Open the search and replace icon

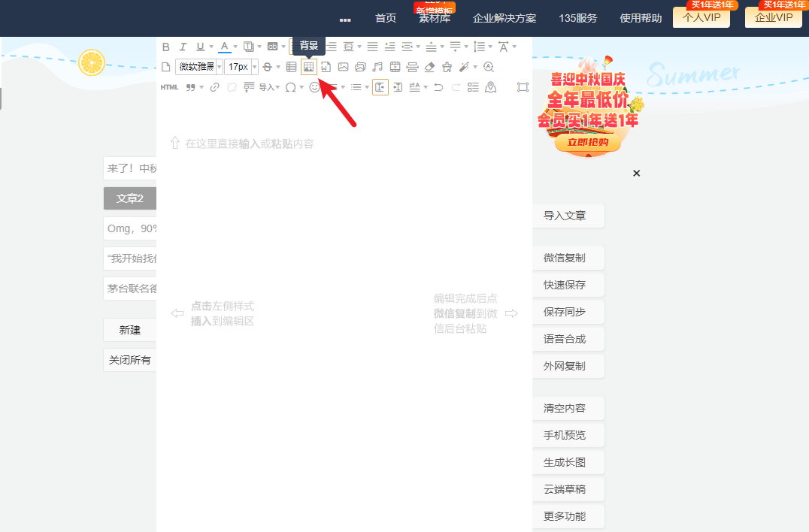click(x=489, y=67)
